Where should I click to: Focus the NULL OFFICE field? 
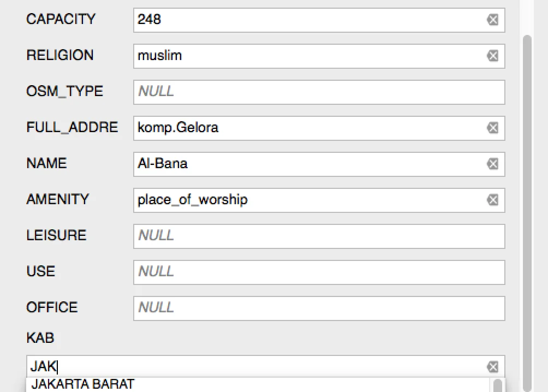[x=319, y=308]
